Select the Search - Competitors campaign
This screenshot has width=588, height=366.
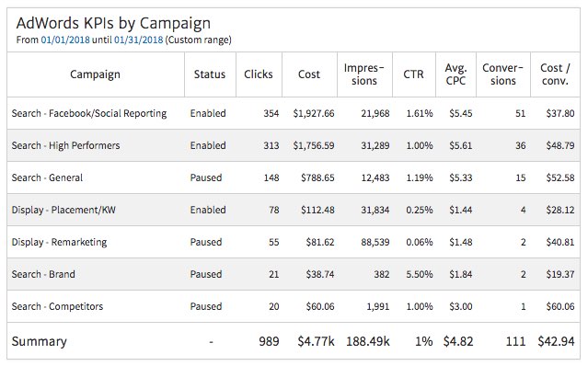(x=294, y=306)
